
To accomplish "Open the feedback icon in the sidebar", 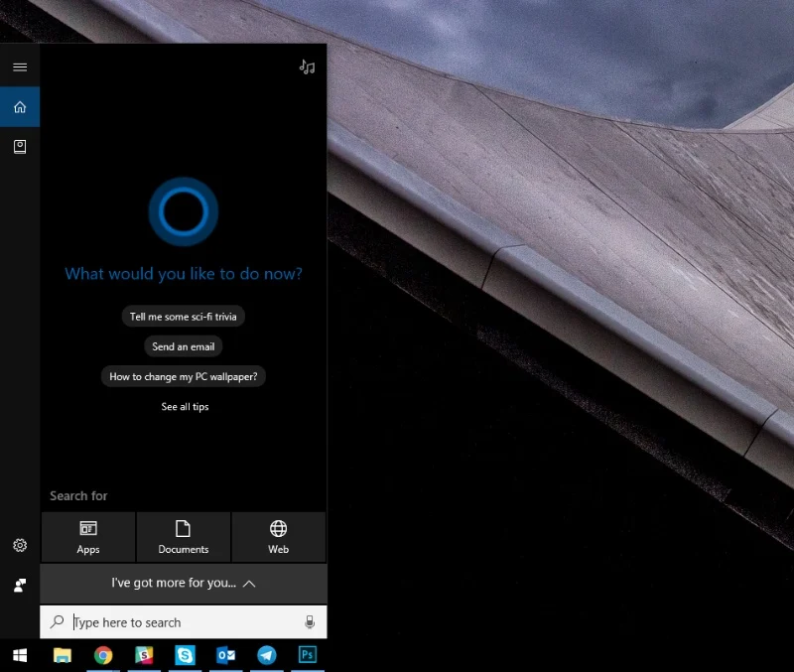I will tap(20, 586).
